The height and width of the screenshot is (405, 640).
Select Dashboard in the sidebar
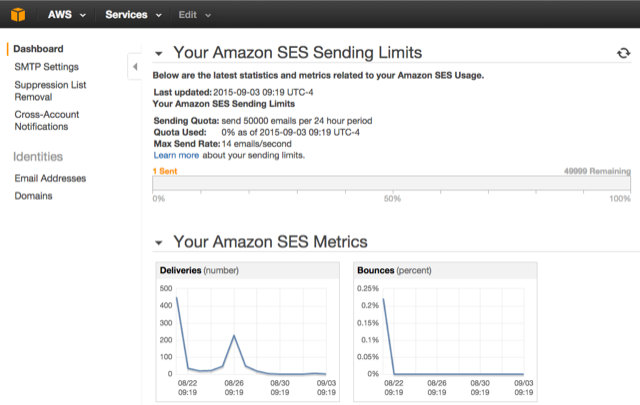click(x=38, y=49)
